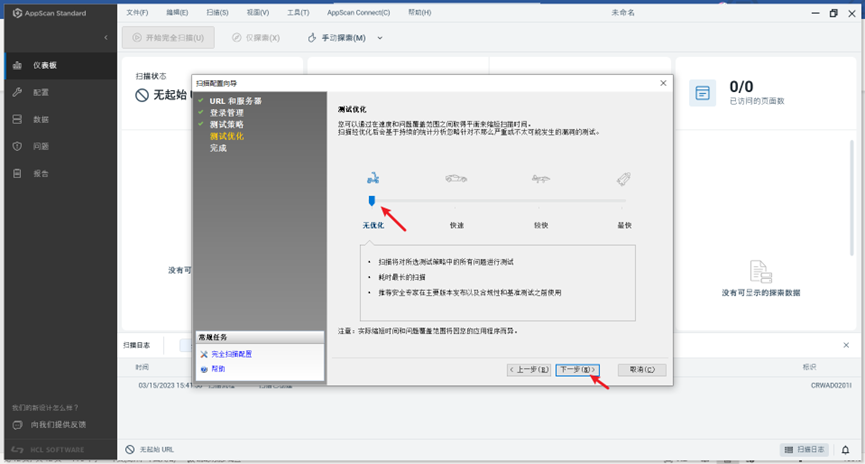Click the 无优化 label
The height and width of the screenshot is (464, 865).
click(x=373, y=225)
